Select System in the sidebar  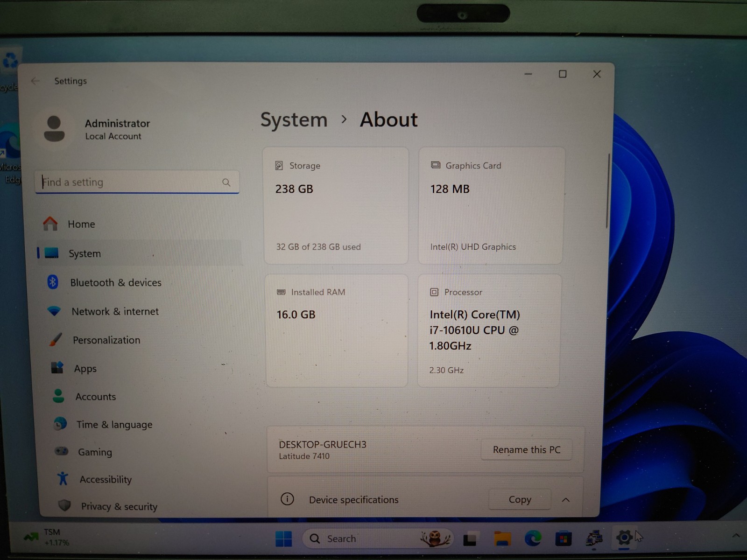click(x=139, y=253)
